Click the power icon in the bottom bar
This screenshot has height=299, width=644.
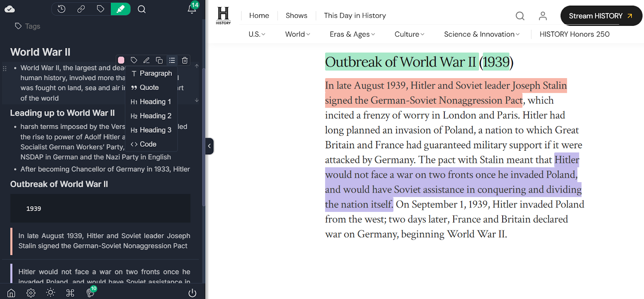pos(192,293)
